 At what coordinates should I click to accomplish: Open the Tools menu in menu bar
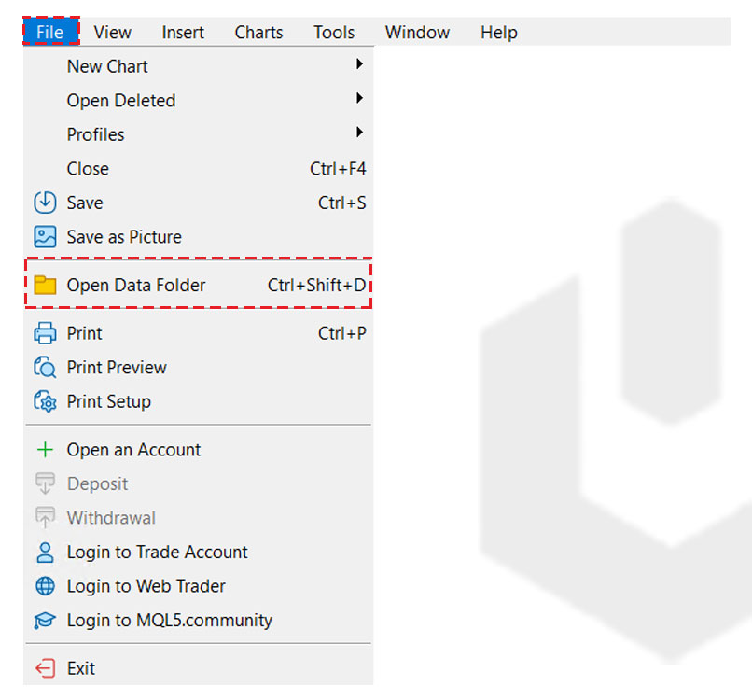point(334,33)
